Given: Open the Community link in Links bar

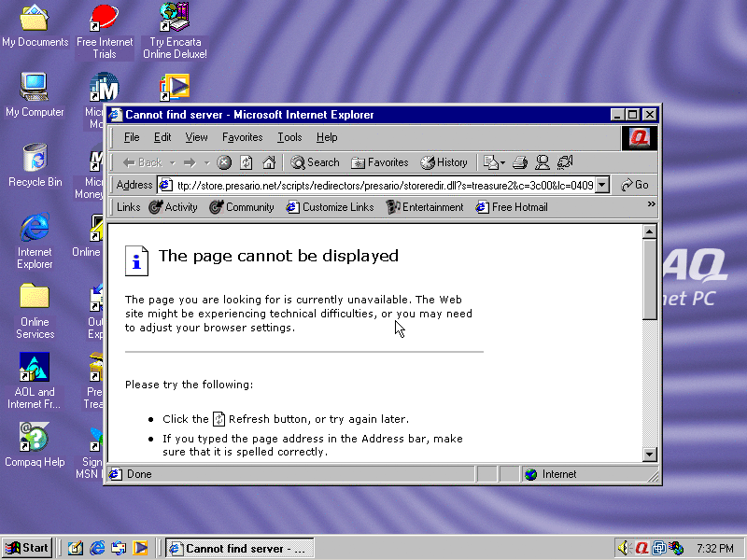Looking at the screenshot, I should point(242,207).
